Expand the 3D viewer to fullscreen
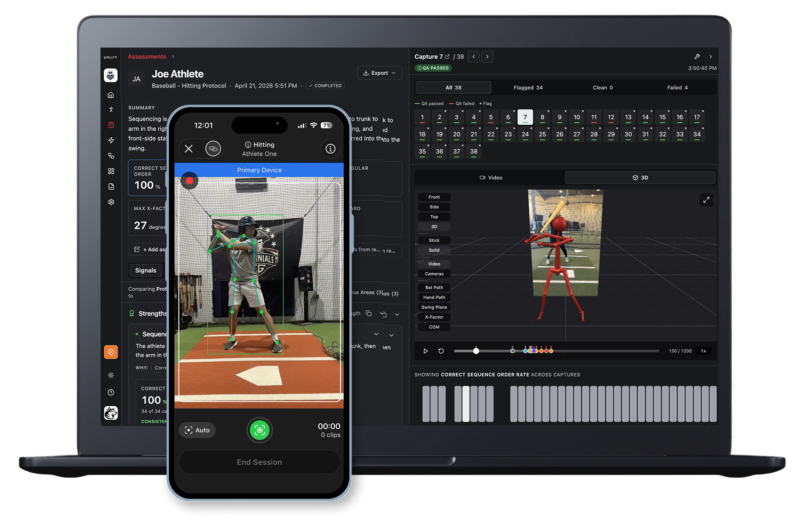 (706, 200)
